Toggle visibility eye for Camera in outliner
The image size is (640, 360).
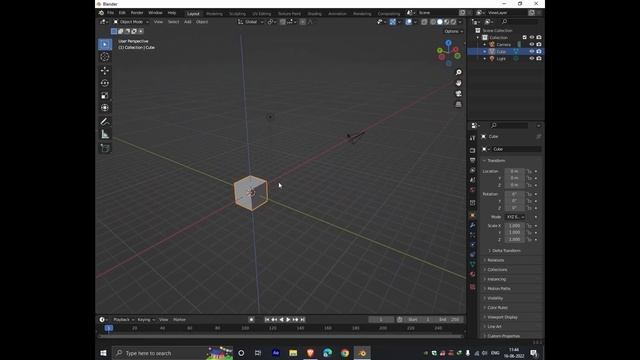click(531, 44)
